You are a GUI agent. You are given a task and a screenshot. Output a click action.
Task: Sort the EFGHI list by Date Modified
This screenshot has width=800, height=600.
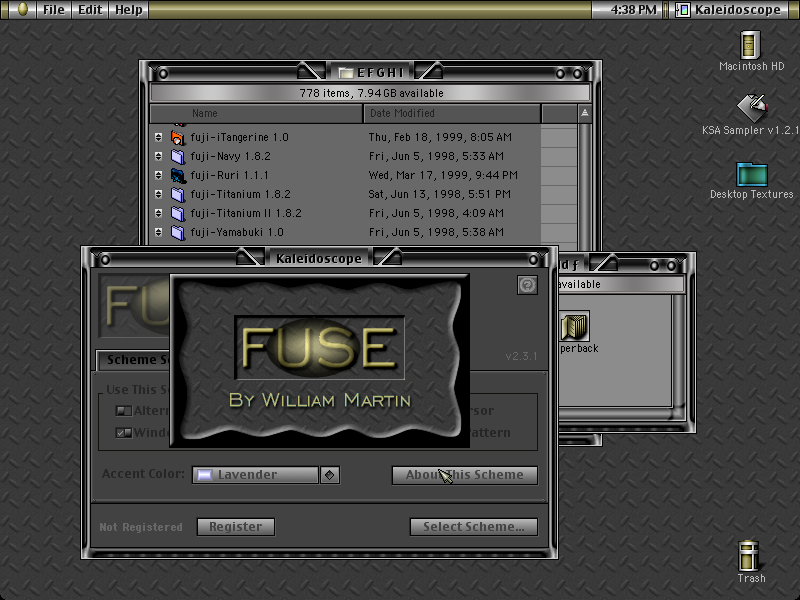click(452, 113)
